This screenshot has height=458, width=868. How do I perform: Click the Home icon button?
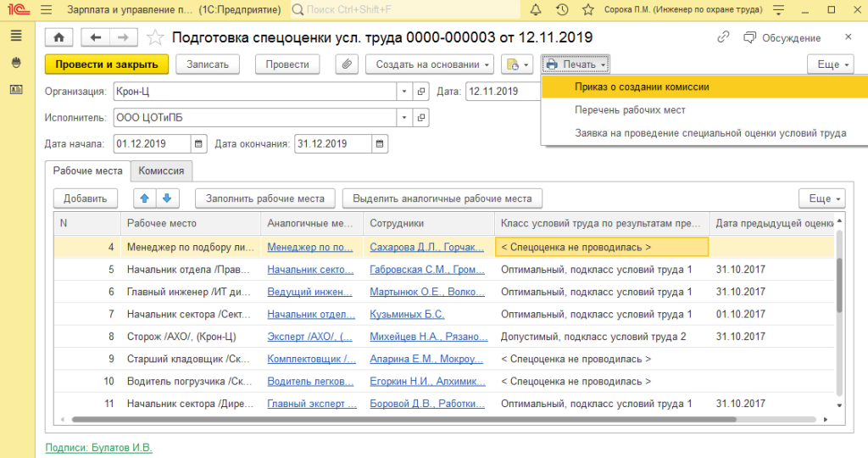click(x=58, y=38)
